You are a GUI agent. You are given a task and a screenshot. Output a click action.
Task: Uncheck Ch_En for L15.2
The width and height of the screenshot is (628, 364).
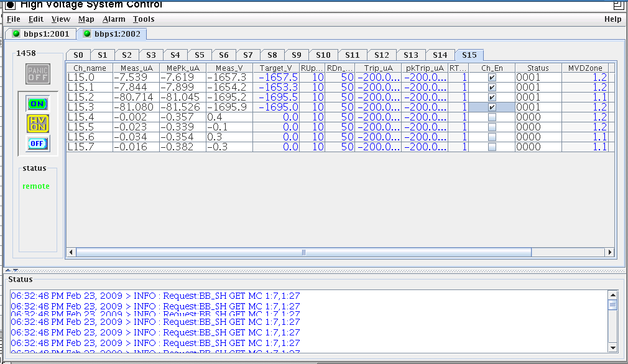[492, 98]
